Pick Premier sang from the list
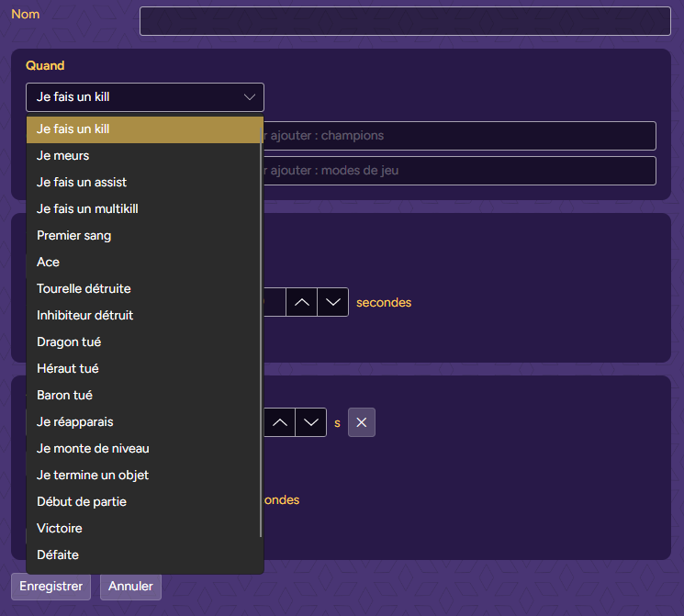This screenshot has height=616, width=684. click(144, 236)
